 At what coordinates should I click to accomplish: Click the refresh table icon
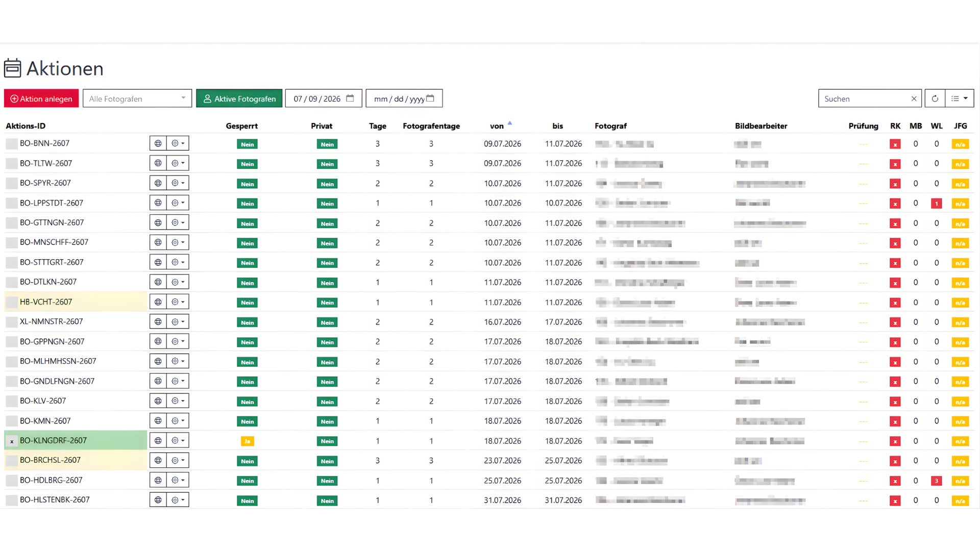pyautogui.click(x=935, y=98)
